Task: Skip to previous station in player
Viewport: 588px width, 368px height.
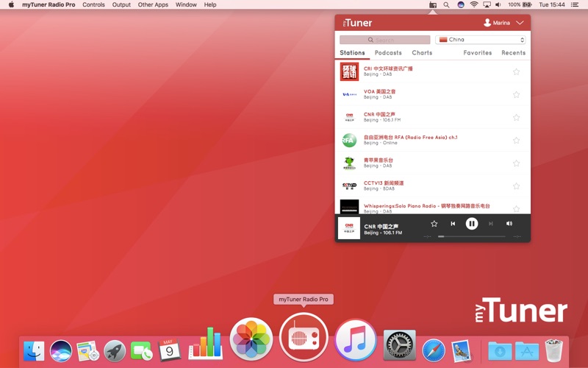Action: click(x=453, y=224)
